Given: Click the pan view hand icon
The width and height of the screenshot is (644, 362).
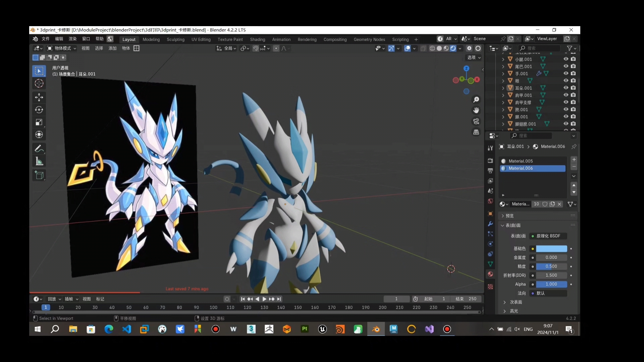Looking at the screenshot, I should [x=476, y=111].
